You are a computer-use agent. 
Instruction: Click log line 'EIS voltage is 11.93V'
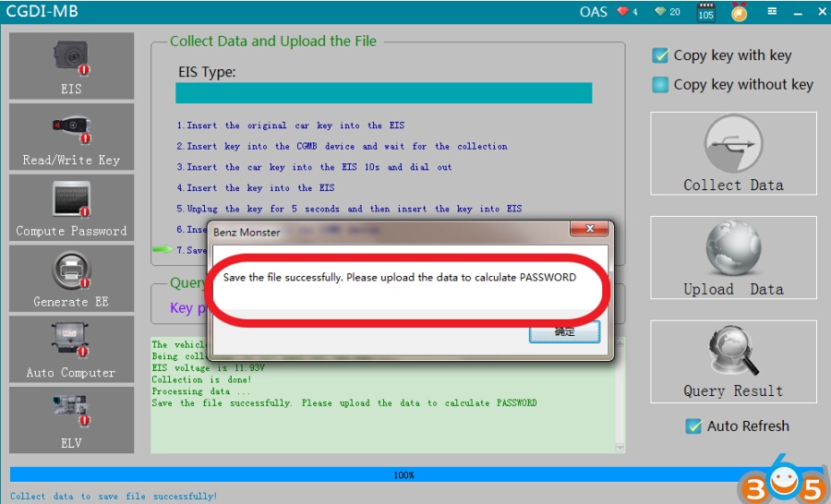pos(209,367)
